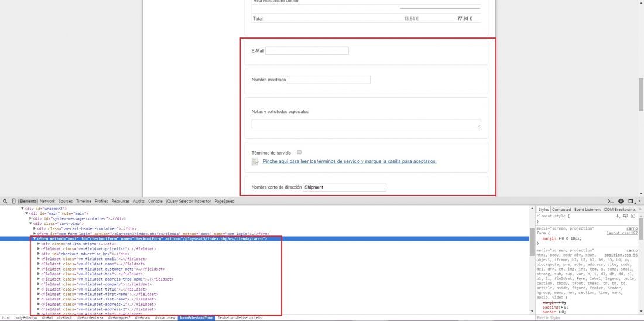Expand the vm-fieldset-tos fieldset

click(x=39, y=274)
